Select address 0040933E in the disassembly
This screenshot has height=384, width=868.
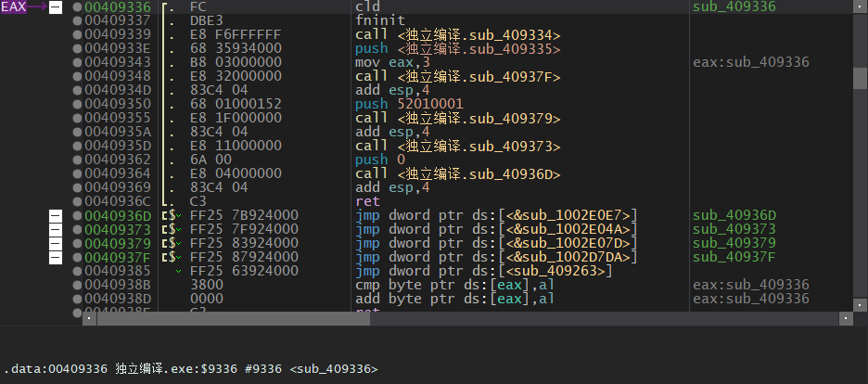118,48
